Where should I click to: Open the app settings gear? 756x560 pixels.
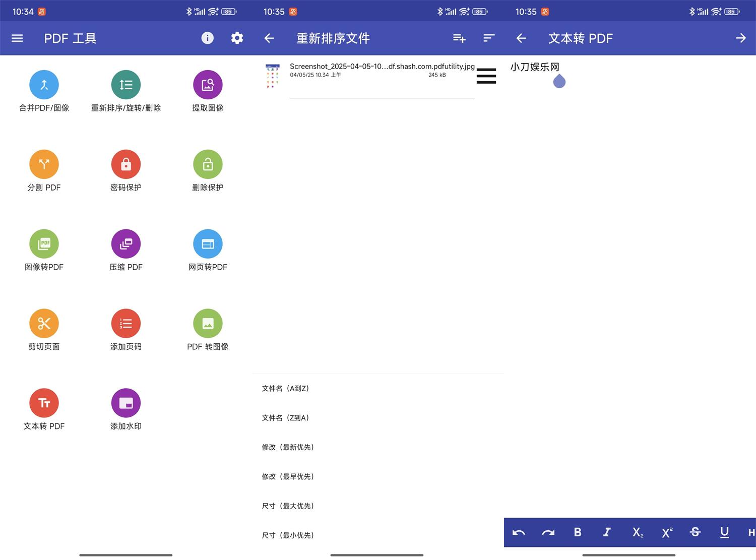(237, 38)
